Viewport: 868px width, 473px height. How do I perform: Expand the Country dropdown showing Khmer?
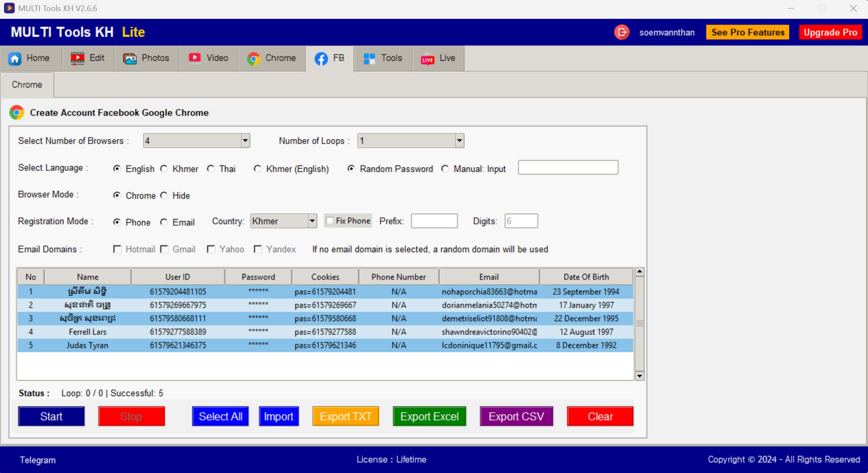312,221
